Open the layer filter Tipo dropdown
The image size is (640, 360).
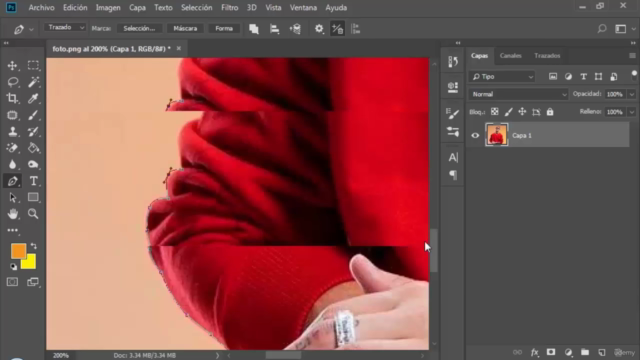tap(502, 77)
